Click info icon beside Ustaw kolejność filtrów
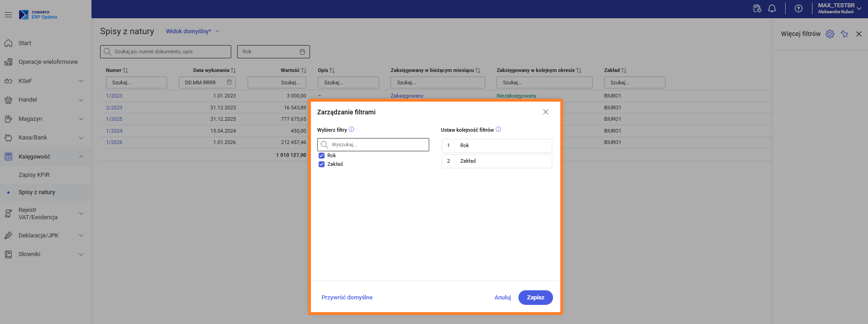 click(498, 129)
